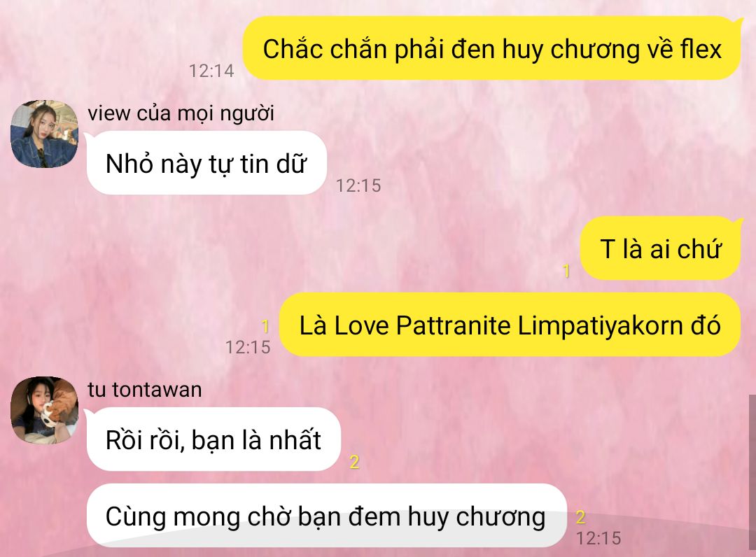756x557 pixels.
Task: Tap the "Chắc chắn phải đen huy chương" bubble
Action: click(x=492, y=48)
